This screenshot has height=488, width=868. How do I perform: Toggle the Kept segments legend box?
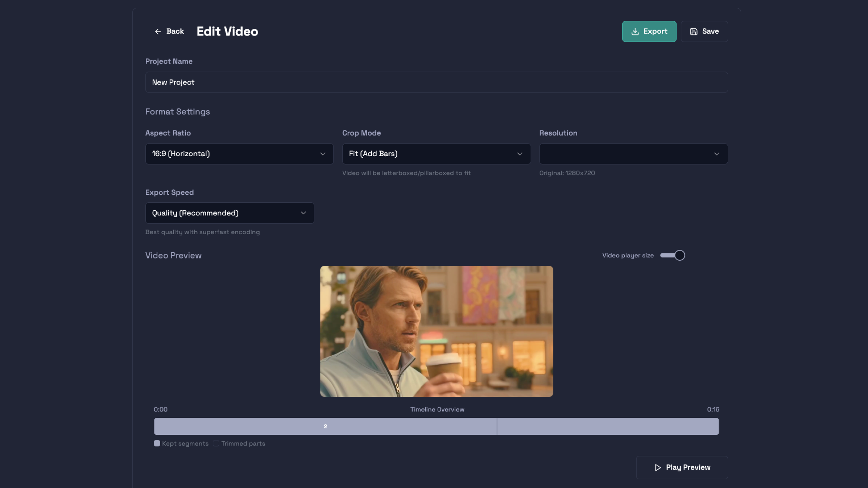[x=157, y=444]
